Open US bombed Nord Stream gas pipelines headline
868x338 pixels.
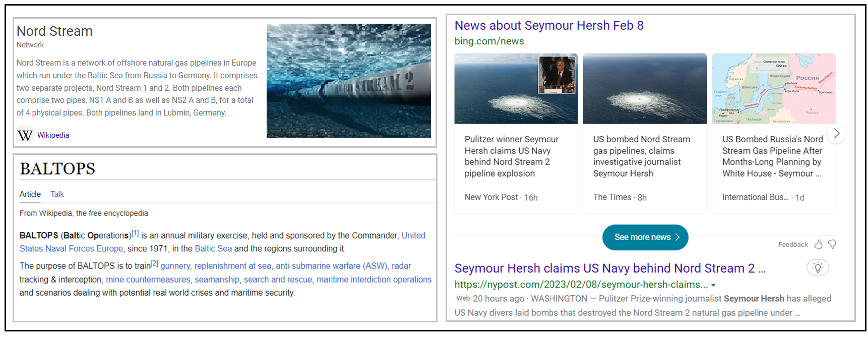click(x=642, y=156)
